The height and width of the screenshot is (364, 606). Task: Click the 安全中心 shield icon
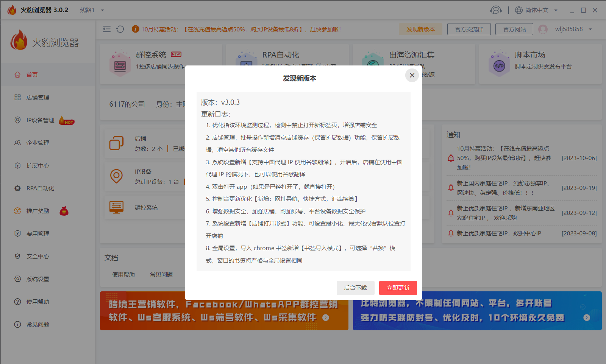17,256
